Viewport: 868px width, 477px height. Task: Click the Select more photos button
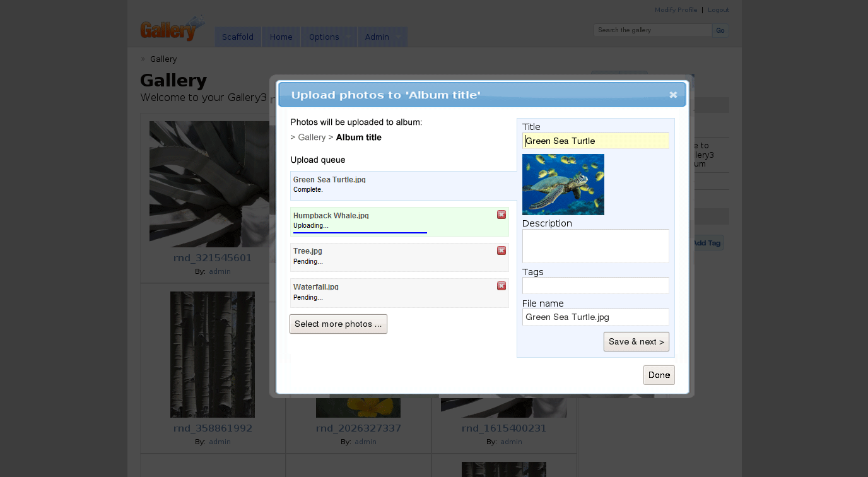(x=338, y=324)
